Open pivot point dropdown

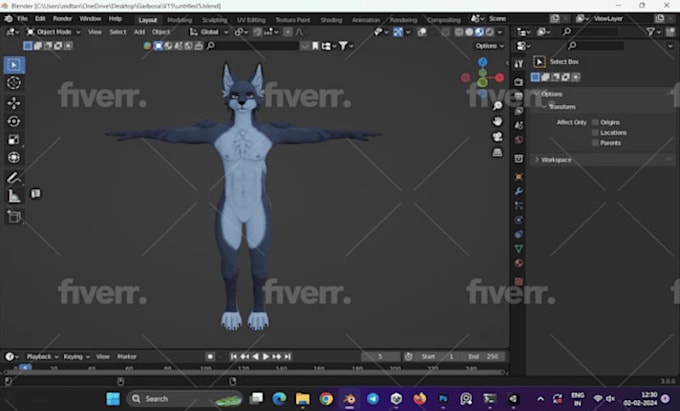[241, 32]
